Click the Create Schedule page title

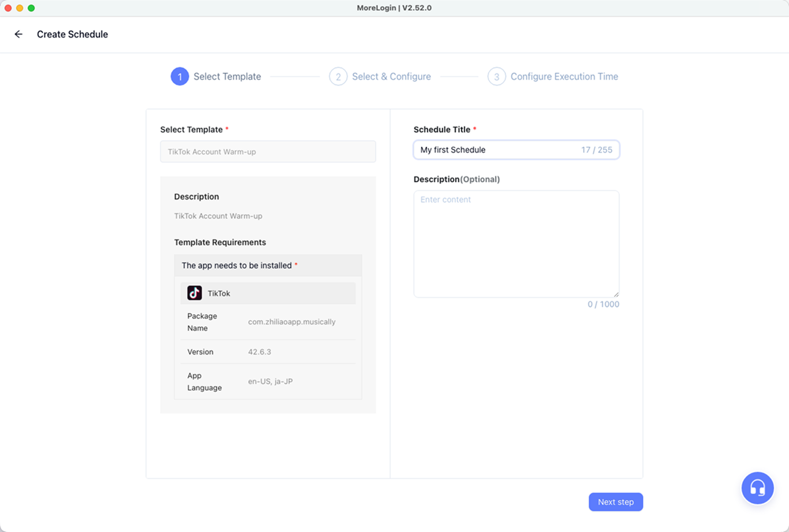(72, 34)
